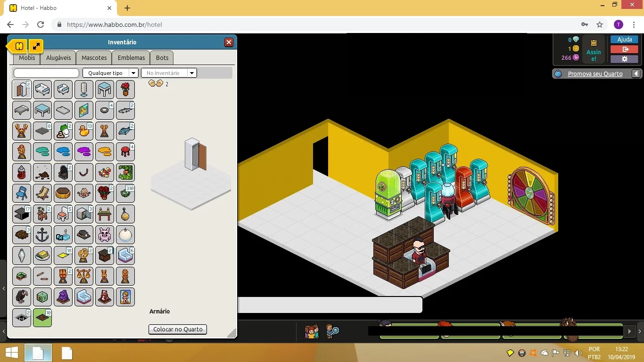Select the striped deck chair item
Screen dimensions: 644x362
tap(42, 193)
